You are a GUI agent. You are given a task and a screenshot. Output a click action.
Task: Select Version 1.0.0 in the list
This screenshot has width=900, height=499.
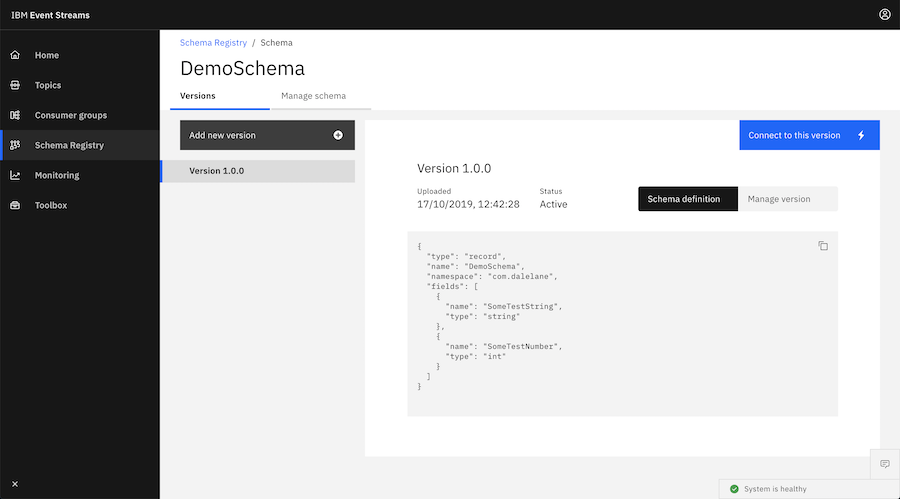coord(258,171)
